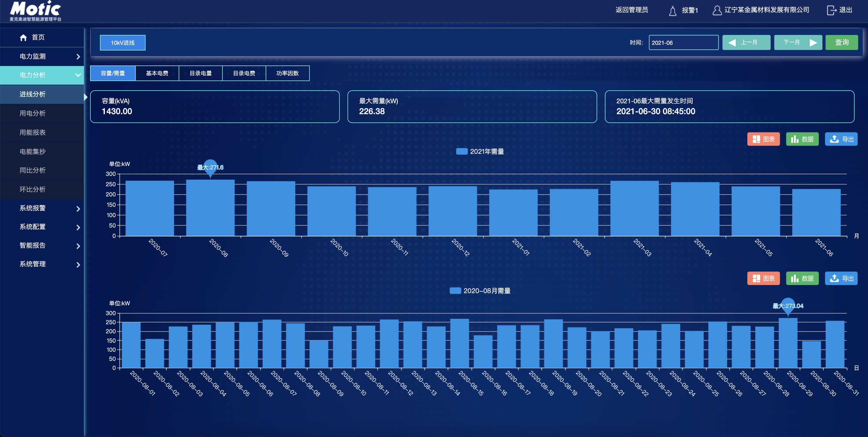Export the lower chart with 导出
Viewport: 868px width, 437px height.
point(841,278)
